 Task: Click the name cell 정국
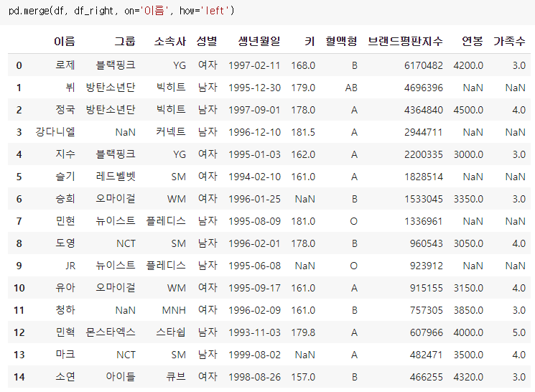pyautogui.click(x=65, y=110)
